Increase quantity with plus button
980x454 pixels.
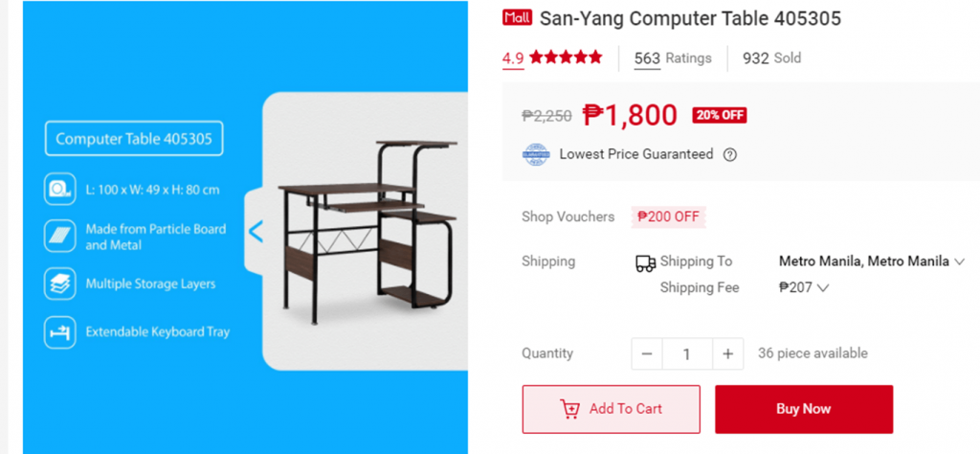pos(727,354)
